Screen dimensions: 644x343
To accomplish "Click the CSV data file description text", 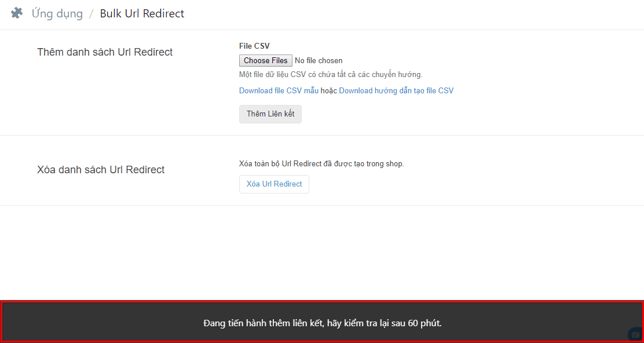I will click(x=331, y=74).
